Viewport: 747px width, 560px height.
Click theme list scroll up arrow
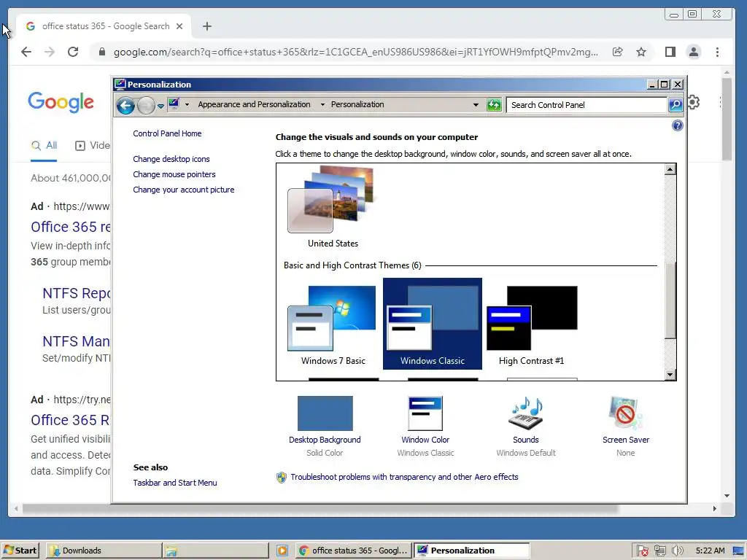[x=670, y=169]
